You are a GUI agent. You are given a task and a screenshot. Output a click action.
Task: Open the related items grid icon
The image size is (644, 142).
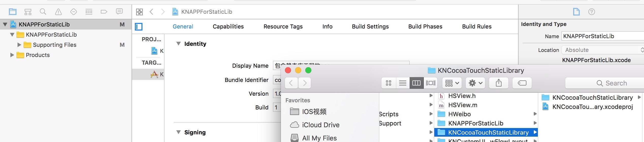click(x=139, y=12)
